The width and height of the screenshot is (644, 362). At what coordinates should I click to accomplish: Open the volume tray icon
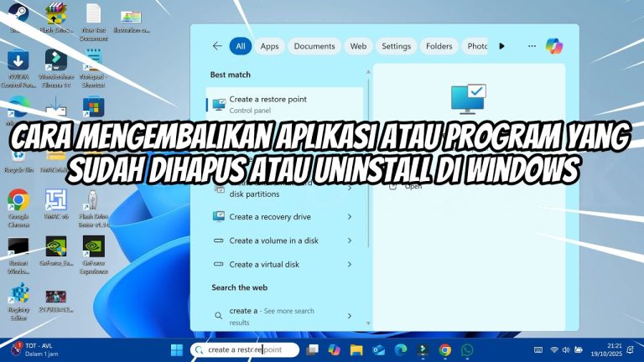click(x=566, y=350)
